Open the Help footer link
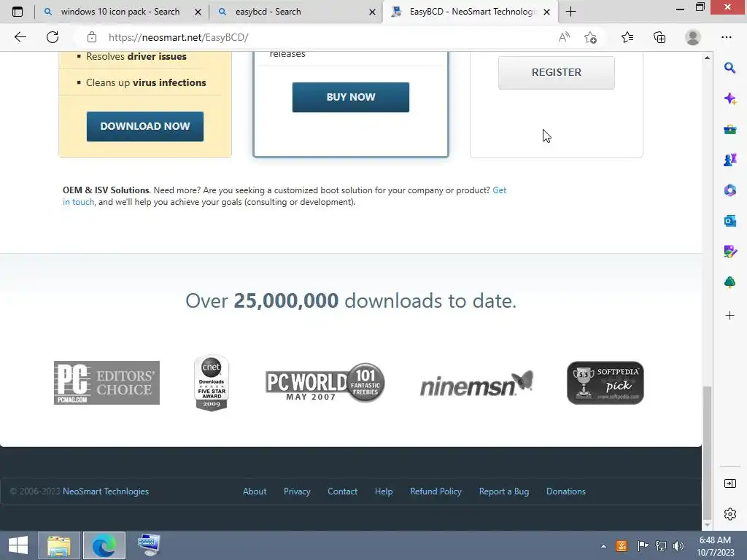The width and height of the screenshot is (747, 560). [x=384, y=491]
